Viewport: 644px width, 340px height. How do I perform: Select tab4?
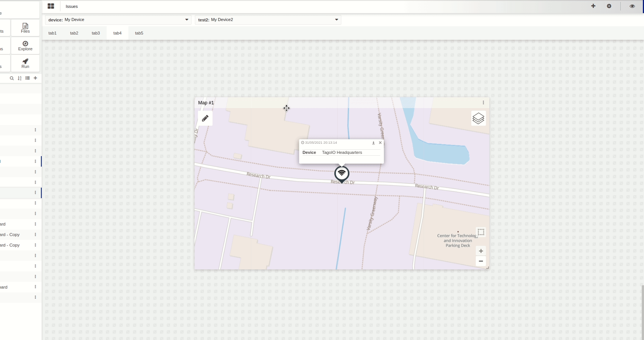click(118, 33)
